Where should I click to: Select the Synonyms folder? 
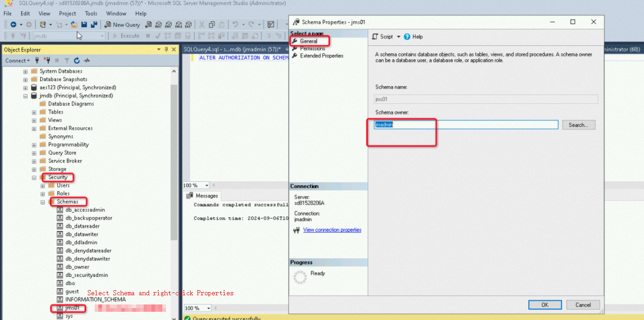click(60, 136)
